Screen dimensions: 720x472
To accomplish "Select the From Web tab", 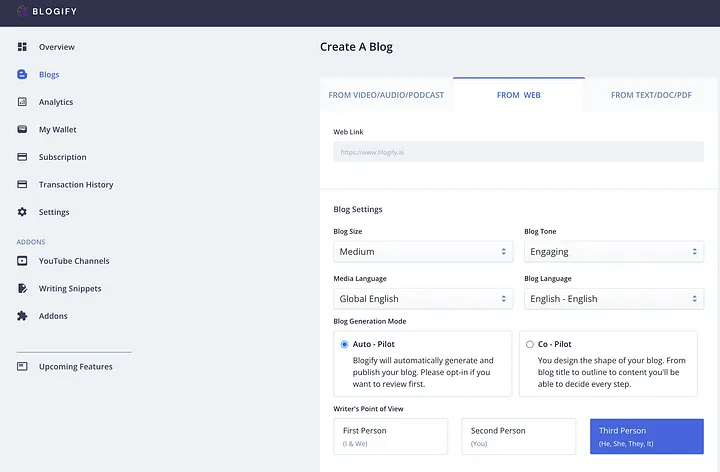I will coord(518,95).
